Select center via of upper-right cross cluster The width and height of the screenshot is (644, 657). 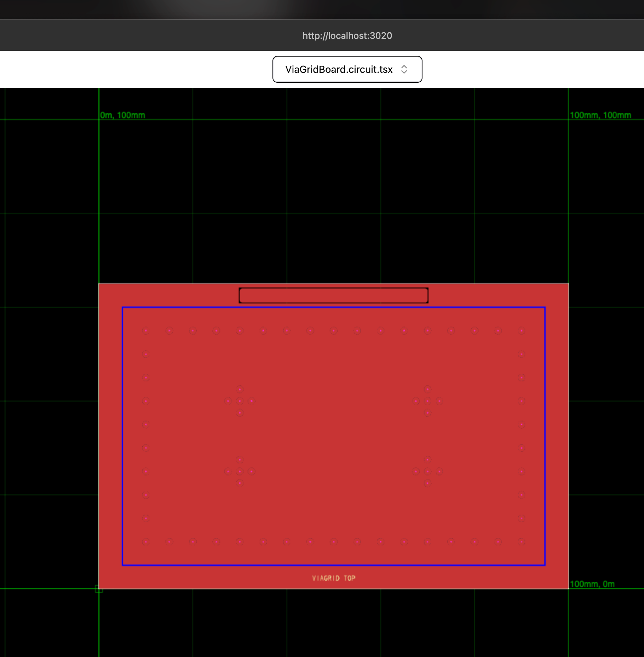tap(427, 401)
